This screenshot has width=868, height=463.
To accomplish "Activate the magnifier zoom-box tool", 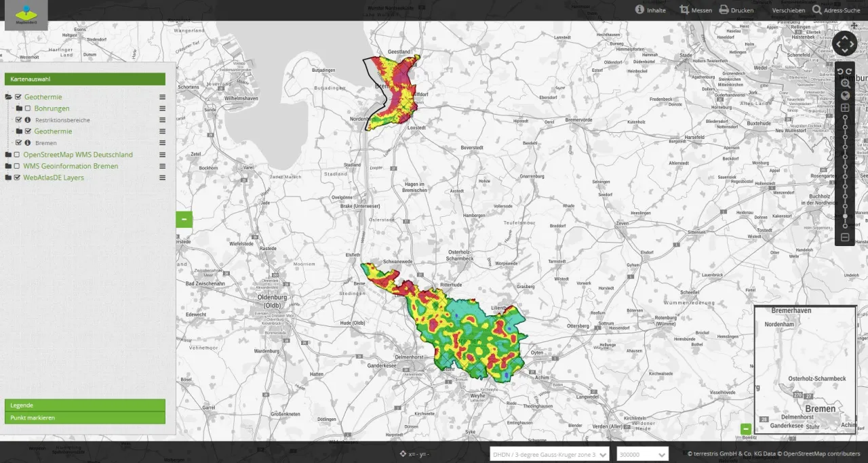I will coord(845,83).
